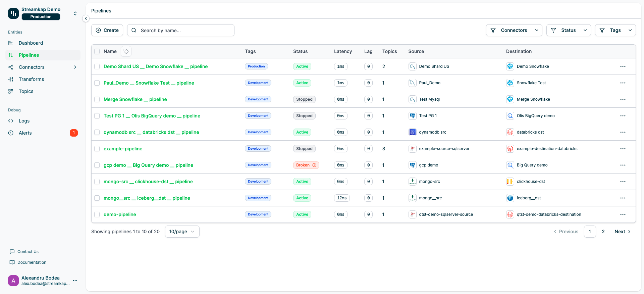Click the Production tag on the first pipeline
The height and width of the screenshot is (294, 644).
click(x=256, y=66)
